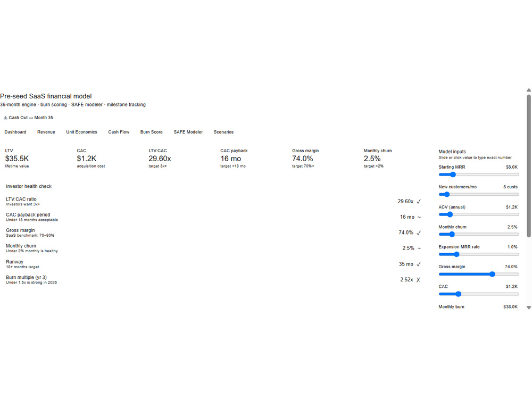Click the Investor health check heading
The image size is (532, 399).
pyautogui.click(x=29, y=186)
